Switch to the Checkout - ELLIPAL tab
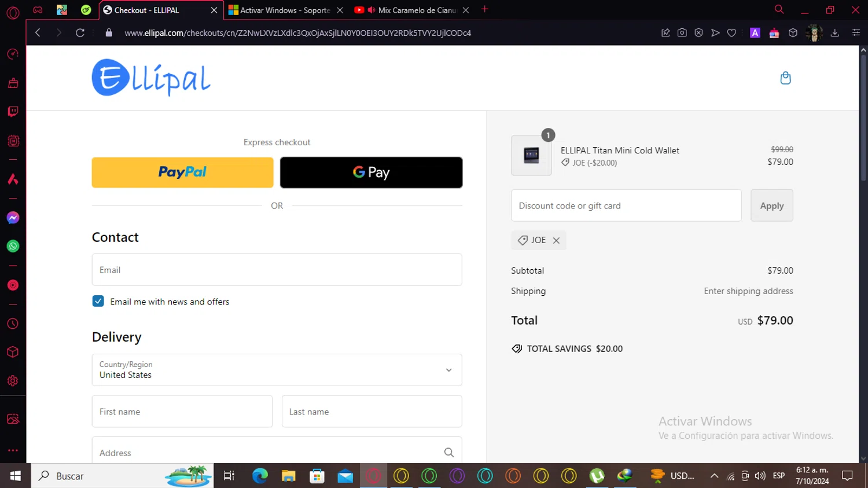 coord(156,10)
